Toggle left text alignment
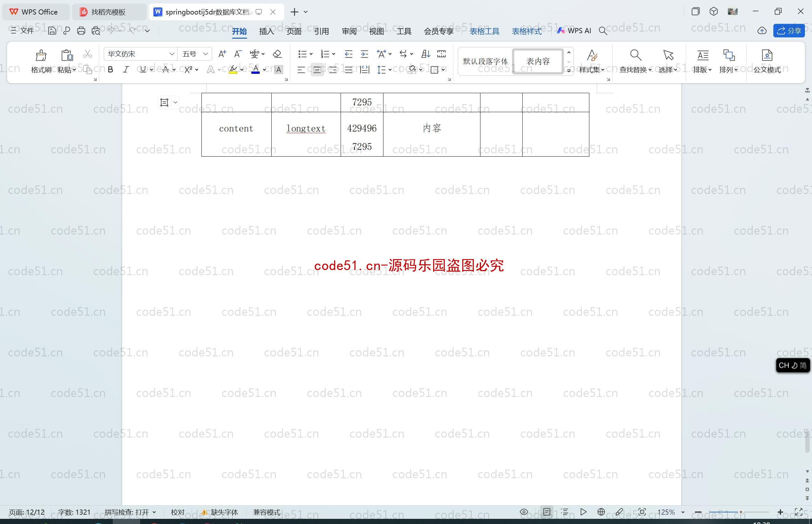Screen dimensions: 812x524 pyautogui.click(x=301, y=70)
